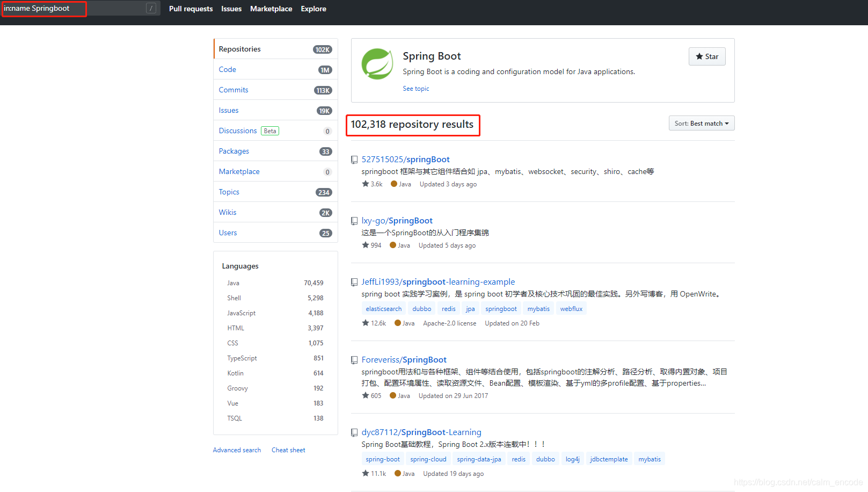Click the jdbctemplate topic tag

(x=609, y=459)
